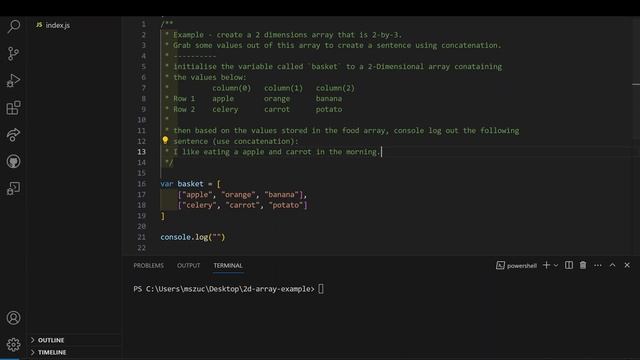Switch to the Output tab
640x360 pixels.
(x=189, y=265)
